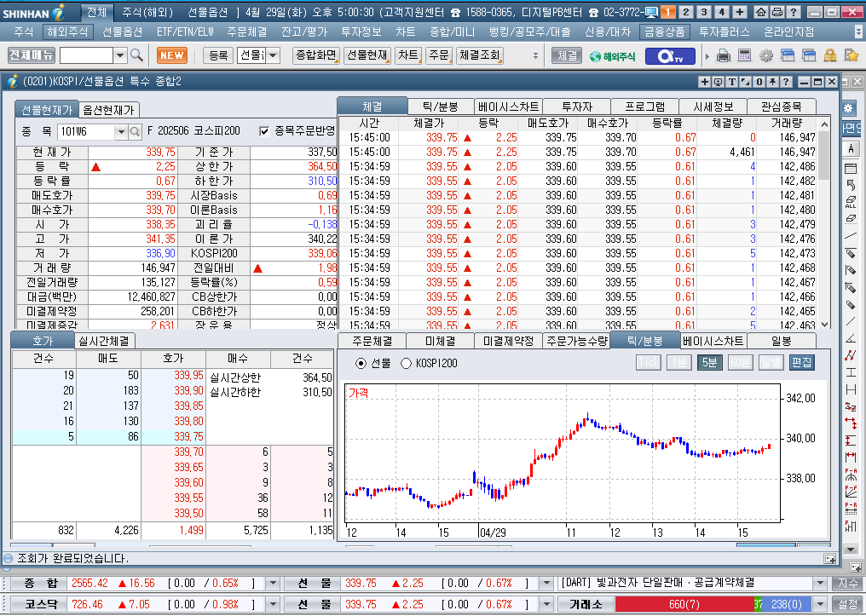Screen dimensions: 866x616
Task: Select the 선물 radio button
Action: point(361,363)
